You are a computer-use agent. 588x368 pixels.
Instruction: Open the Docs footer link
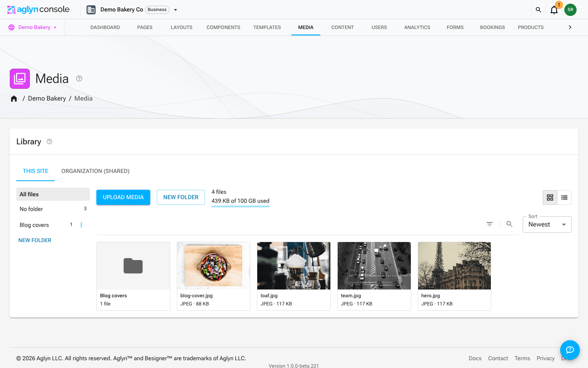pos(475,358)
